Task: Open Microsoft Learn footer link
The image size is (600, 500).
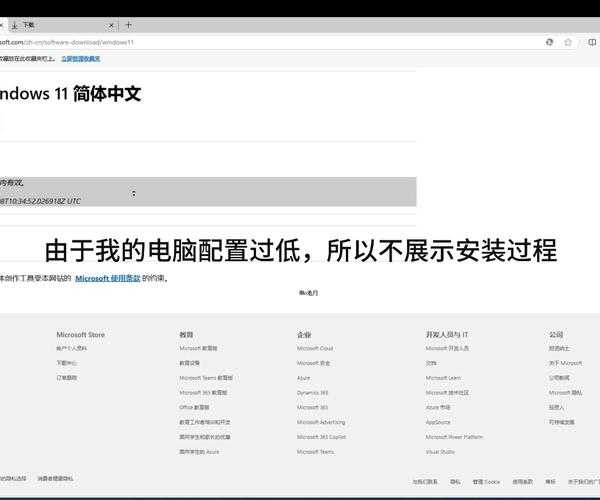Action: pos(443,378)
